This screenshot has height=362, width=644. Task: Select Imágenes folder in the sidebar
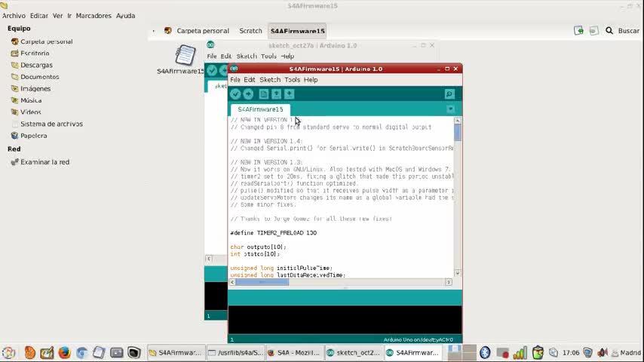coord(31,88)
